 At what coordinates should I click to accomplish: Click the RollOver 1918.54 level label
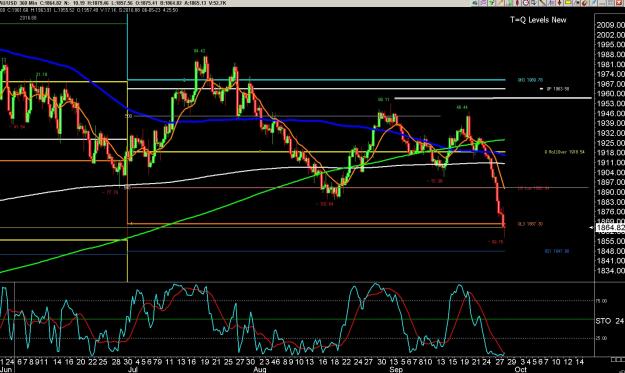coord(564,152)
